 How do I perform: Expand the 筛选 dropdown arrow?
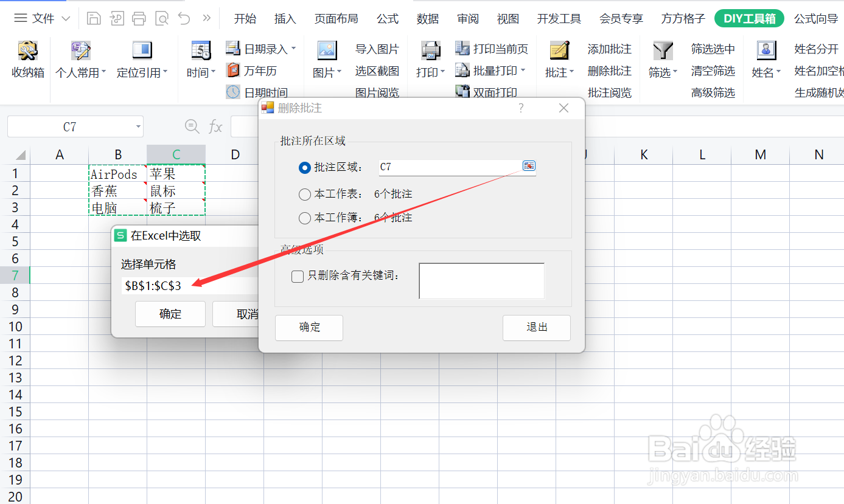click(675, 72)
